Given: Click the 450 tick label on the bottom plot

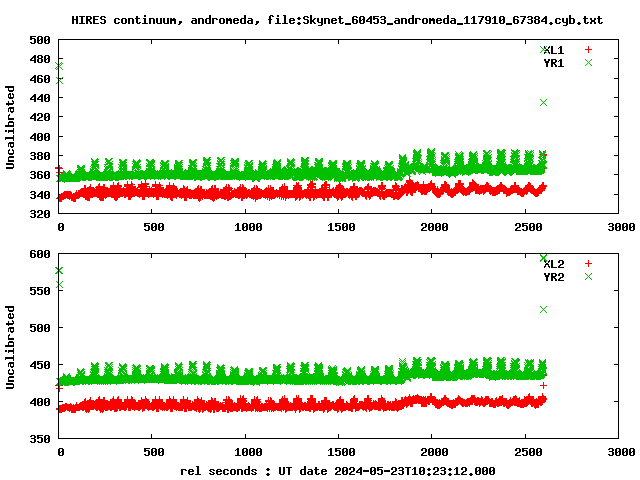Looking at the screenshot, I should tap(40, 365).
